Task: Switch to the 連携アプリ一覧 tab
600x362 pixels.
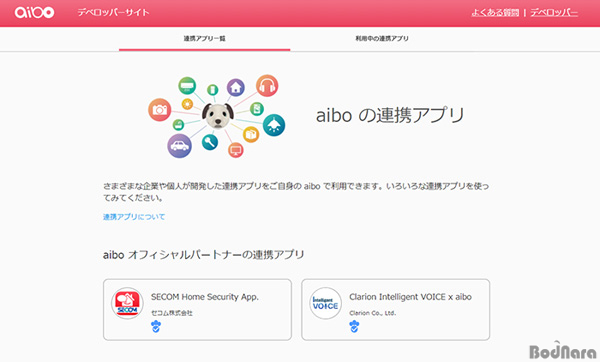Action: click(204, 39)
